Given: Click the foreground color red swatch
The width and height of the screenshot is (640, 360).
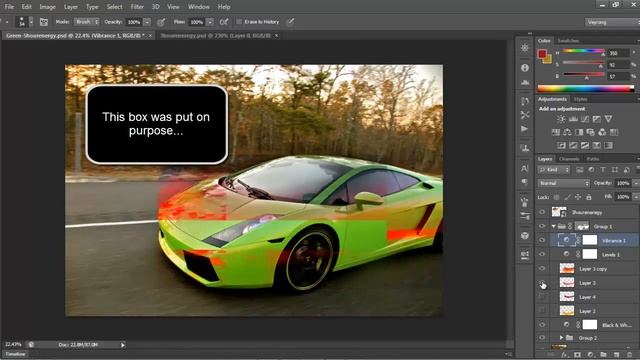Looking at the screenshot, I should coord(542,54).
